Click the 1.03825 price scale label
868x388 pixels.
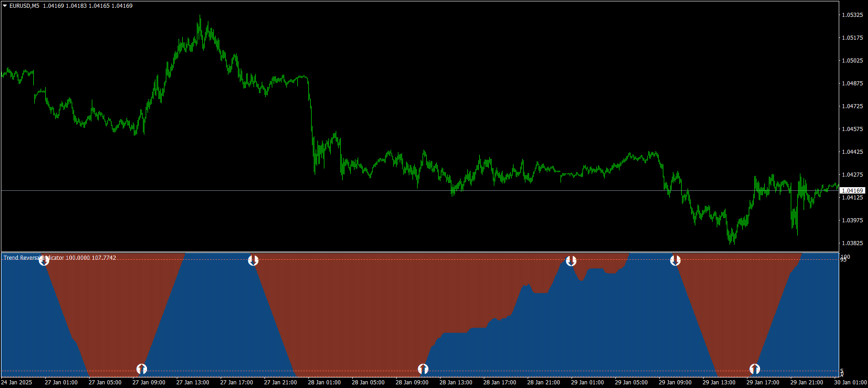click(x=852, y=243)
